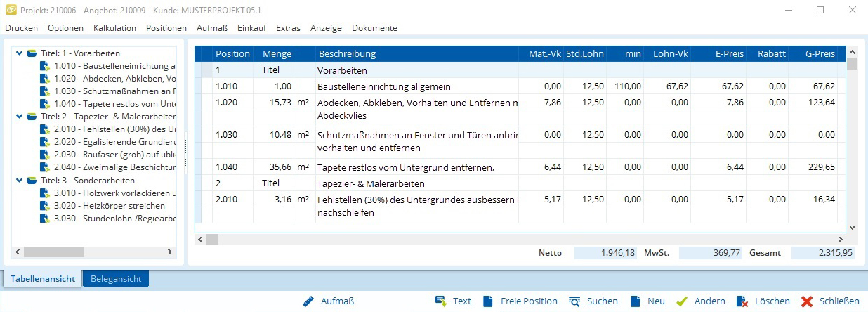The image size is (868, 312).
Task: Select tree item 1.010 - Baustelleneinrichtung
Action: (114, 66)
